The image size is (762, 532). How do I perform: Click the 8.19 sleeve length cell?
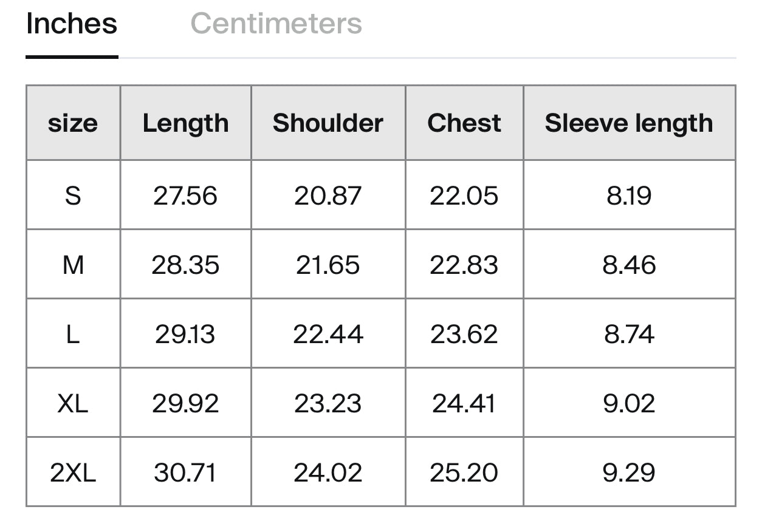point(629,196)
